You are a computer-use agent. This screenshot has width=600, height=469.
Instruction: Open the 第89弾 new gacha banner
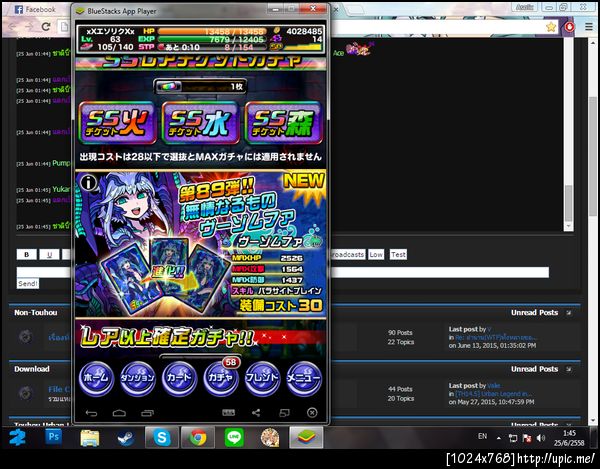201,244
